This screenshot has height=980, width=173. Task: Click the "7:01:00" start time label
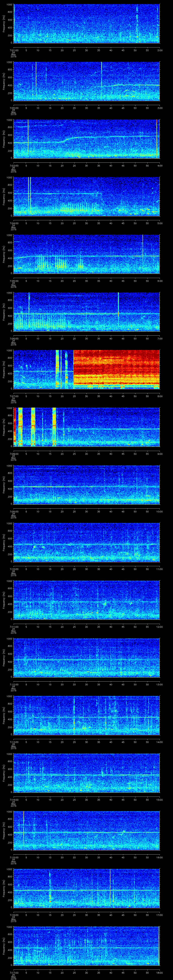[14, 50]
